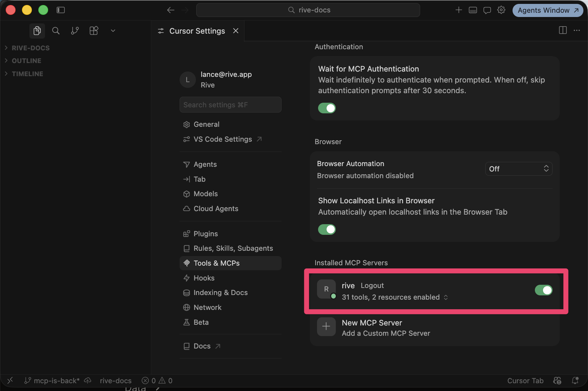Screen dimensions: 588x391
Task: Go to Cloud Agents settings
Action: tap(231, 209)
